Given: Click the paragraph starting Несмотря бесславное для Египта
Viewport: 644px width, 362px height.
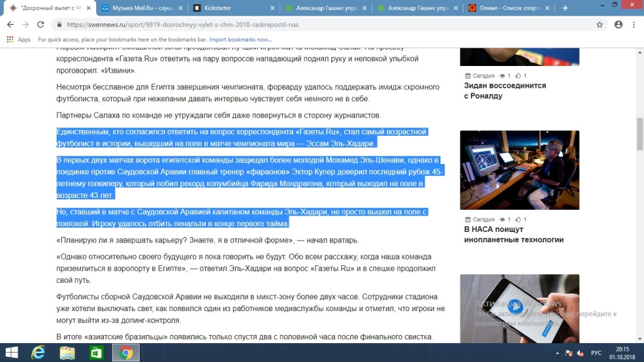Looking at the screenshot, I should 248,93.
